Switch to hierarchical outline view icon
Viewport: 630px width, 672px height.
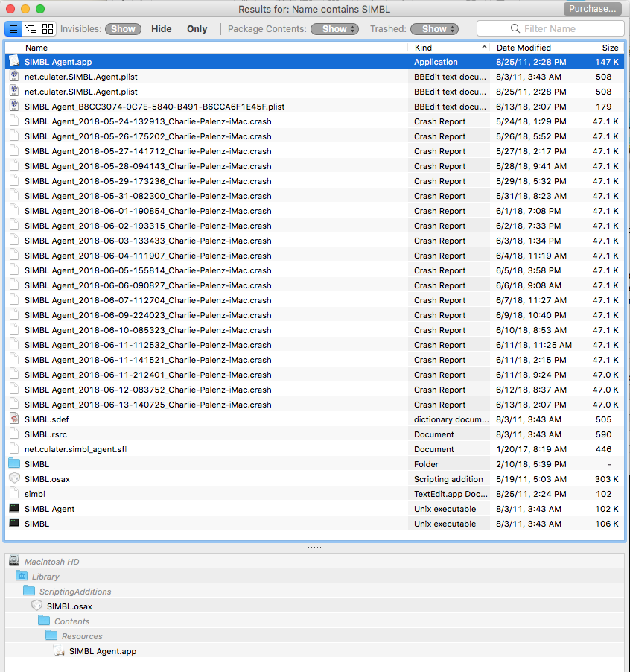click(x=31, y=29)
